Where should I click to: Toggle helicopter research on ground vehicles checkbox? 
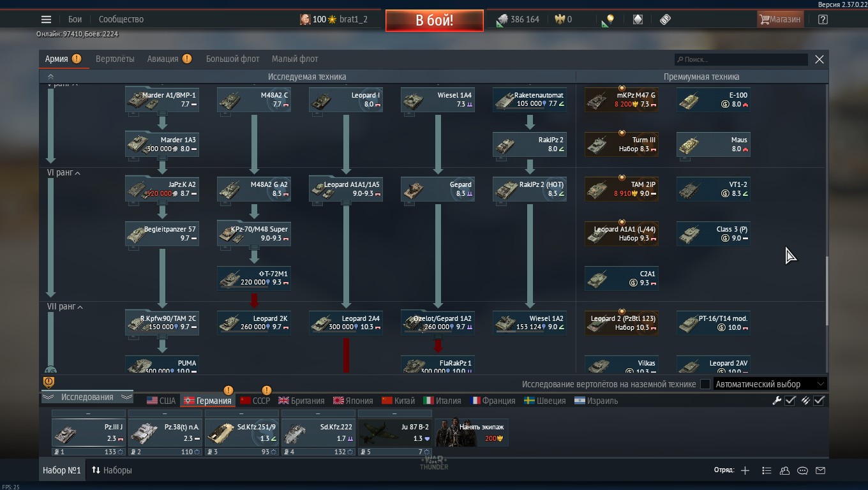705,384
